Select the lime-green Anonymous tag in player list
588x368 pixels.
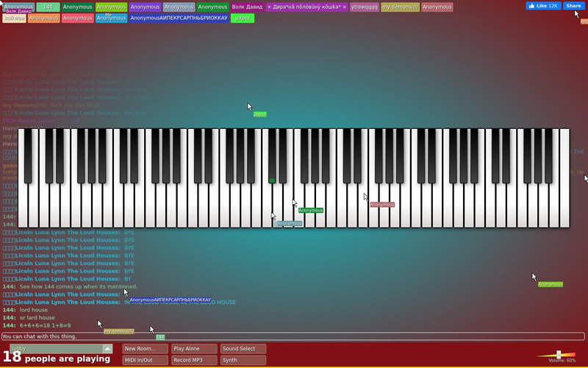[x=112, y=7]
